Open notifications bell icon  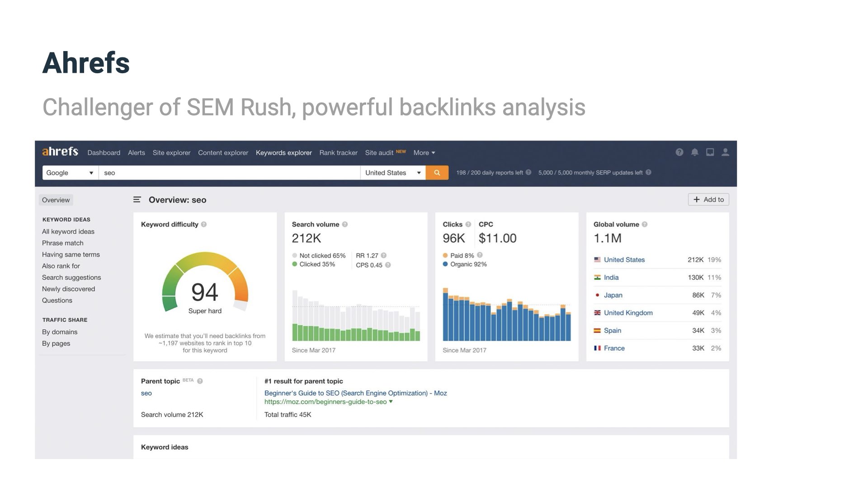click(x=694, y=152)
